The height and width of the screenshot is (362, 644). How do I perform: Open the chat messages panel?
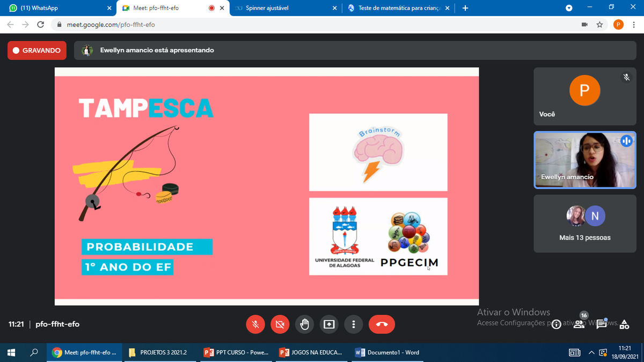coord(601,324)
